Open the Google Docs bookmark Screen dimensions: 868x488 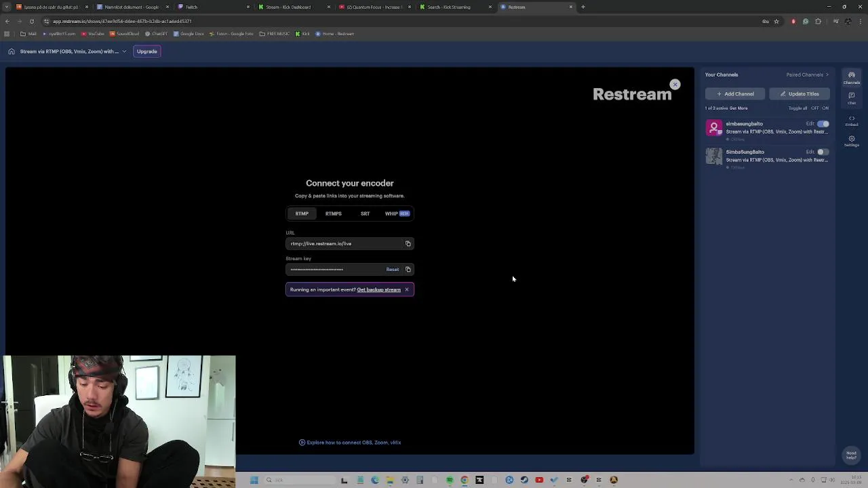click(x=189, y=34)
